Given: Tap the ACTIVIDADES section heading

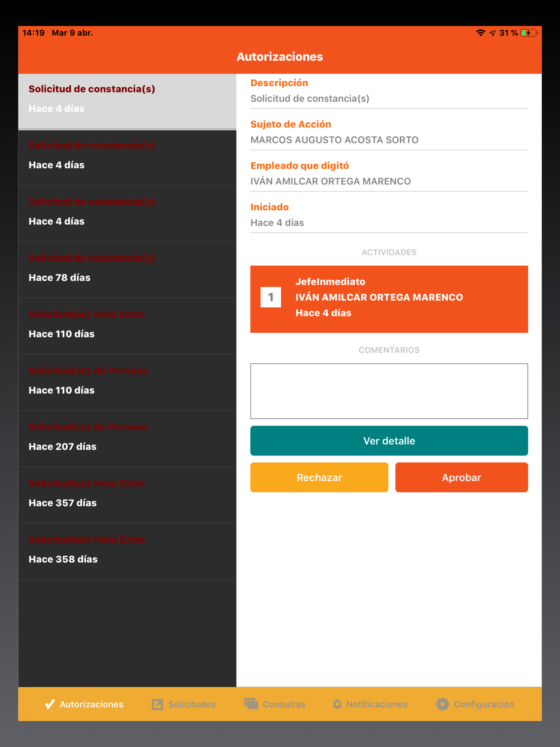Looking at the screenshot, I should coord(389,252).
